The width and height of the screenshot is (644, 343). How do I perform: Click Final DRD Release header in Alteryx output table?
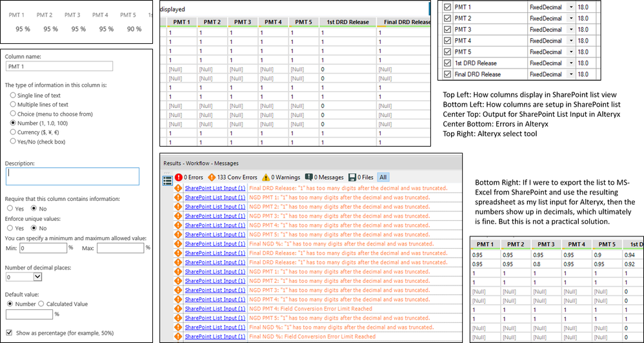(x=404, y=22)
